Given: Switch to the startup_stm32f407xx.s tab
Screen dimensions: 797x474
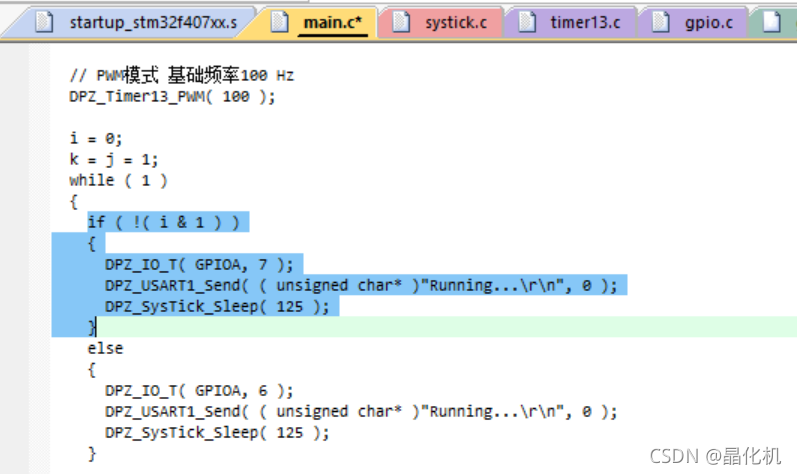Looking at the screenshot, I should tap(137, 23).
